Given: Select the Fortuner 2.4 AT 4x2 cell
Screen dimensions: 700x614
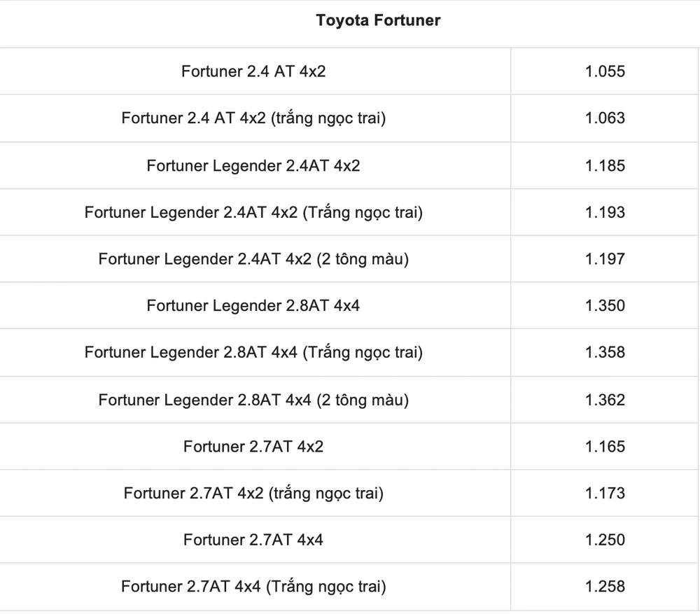Looking at the screenshot, I should click(253, 71).
